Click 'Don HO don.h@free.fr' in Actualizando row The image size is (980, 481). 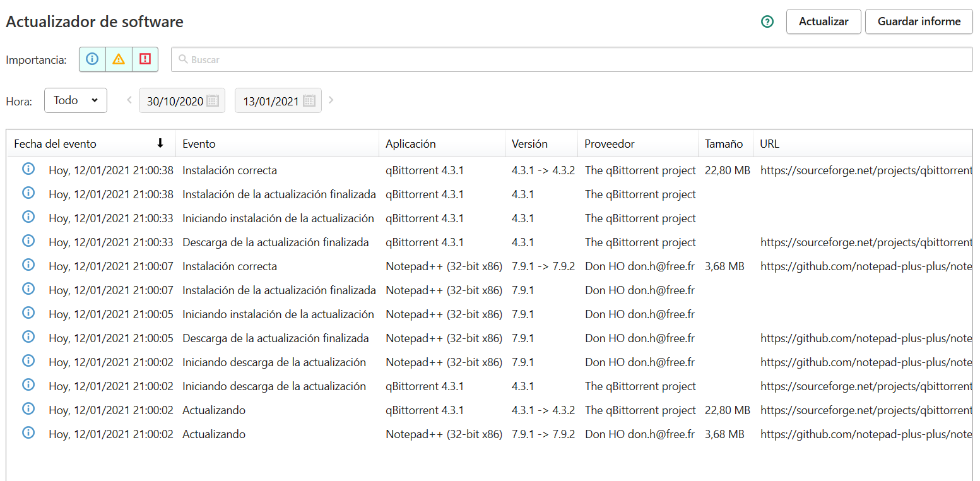pyautogui.click(x=640, y=434)
